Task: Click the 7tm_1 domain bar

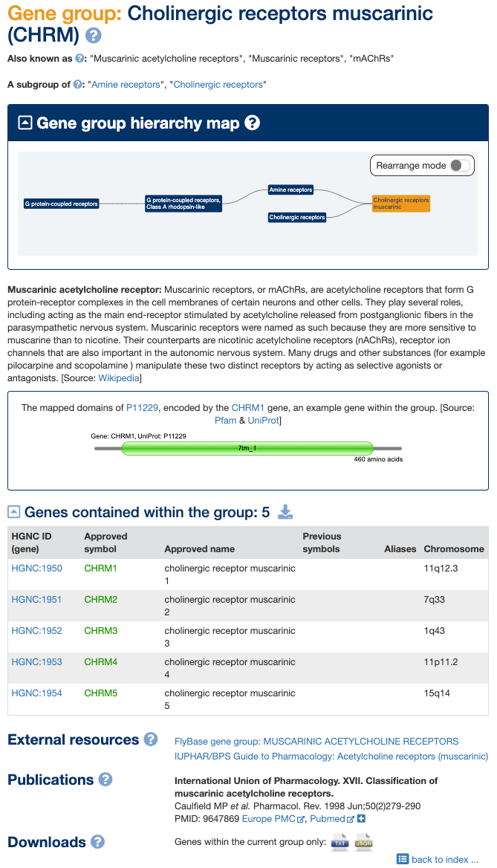Action: [x=247, y=448]
